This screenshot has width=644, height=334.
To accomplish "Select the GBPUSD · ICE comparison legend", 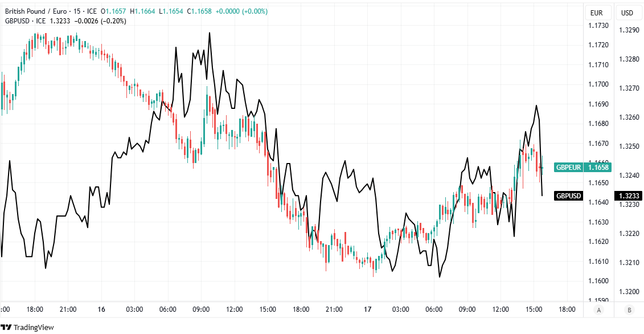I will tap(25, 21).
